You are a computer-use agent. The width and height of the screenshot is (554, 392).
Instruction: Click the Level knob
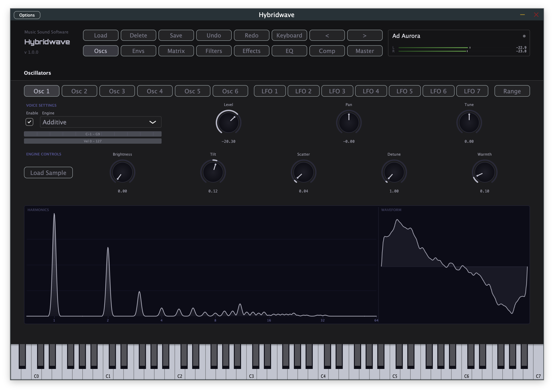pos(228,122)
